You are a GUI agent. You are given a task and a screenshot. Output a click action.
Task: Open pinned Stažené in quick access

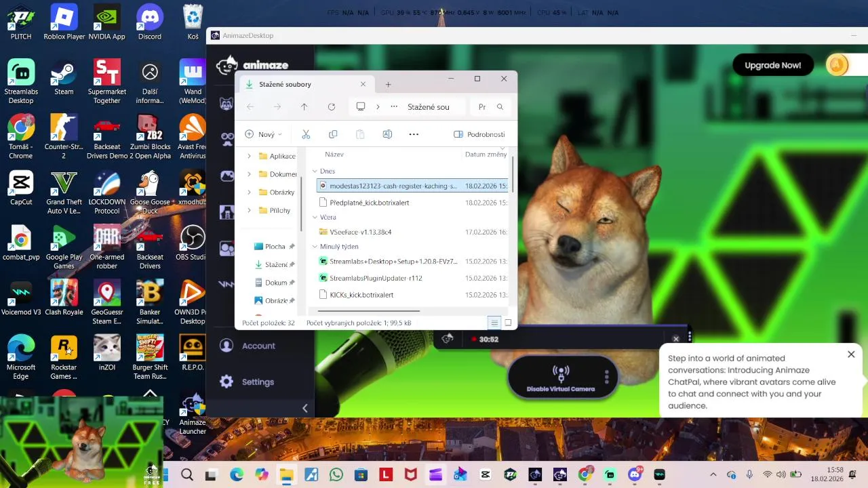click(274, 265)
